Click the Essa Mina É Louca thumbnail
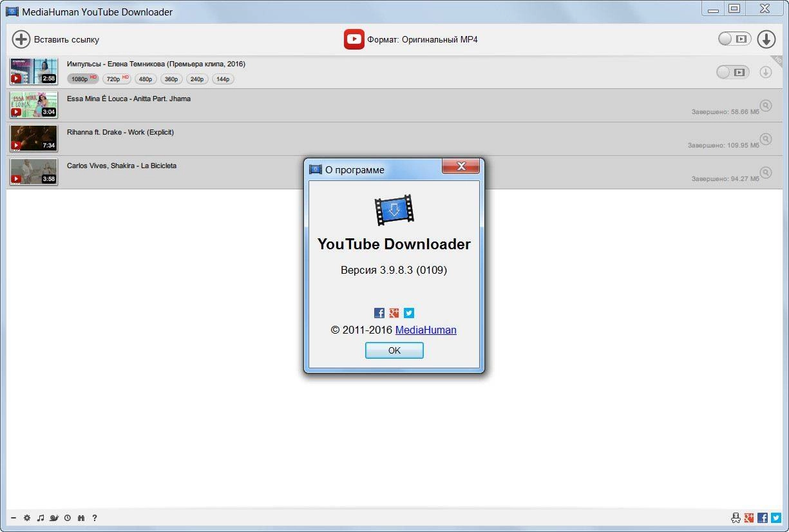789x532 pixels. tap(34, 105)
